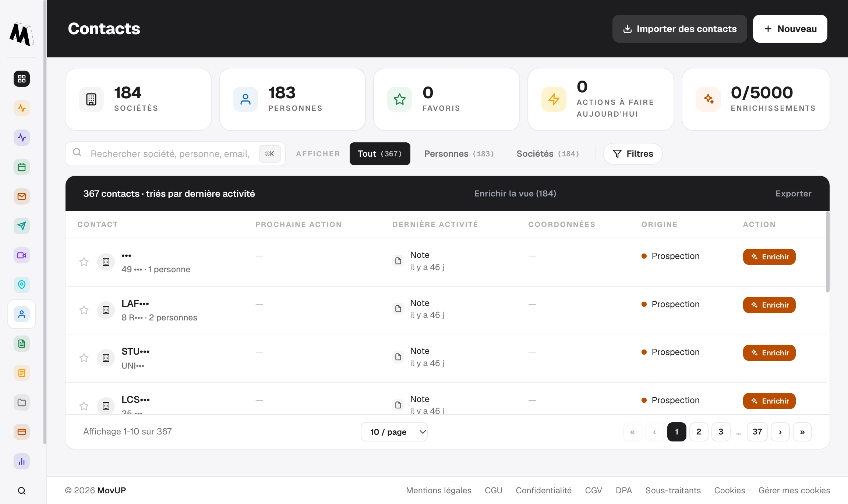Open the green document sidebar icon
This screenshot has width=848, height=504.
[22, 344]
